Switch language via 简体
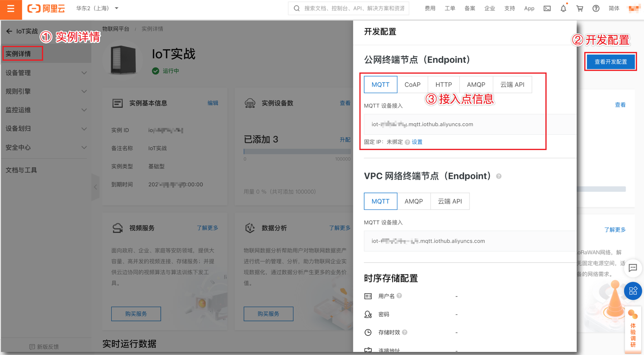This screenshot has height=355, width=644. (x=614, y=8)
